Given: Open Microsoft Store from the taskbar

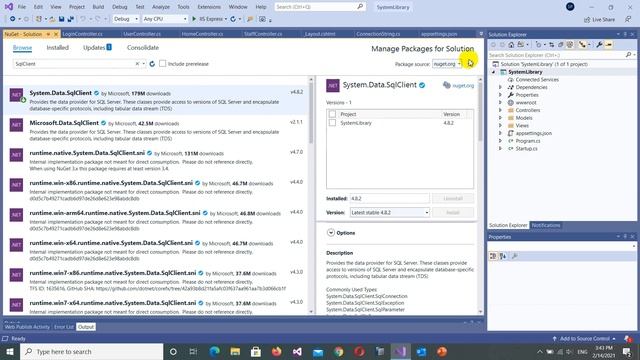Looking at the screenshot, I should click(x=256, y=351).
